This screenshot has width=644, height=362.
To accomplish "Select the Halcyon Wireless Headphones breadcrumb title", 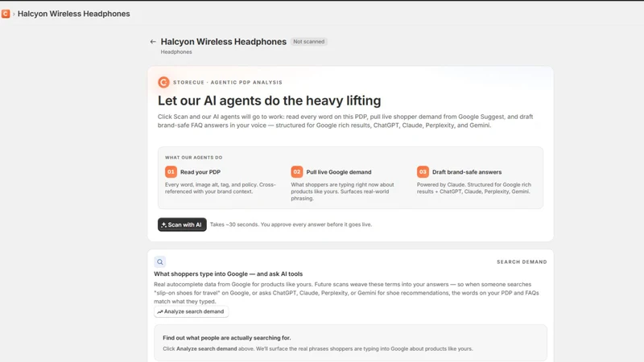I will (73, 14).
